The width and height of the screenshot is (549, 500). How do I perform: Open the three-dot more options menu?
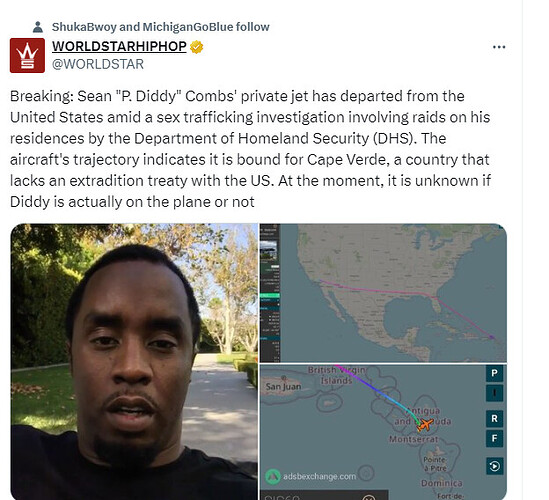coord(499,47)
